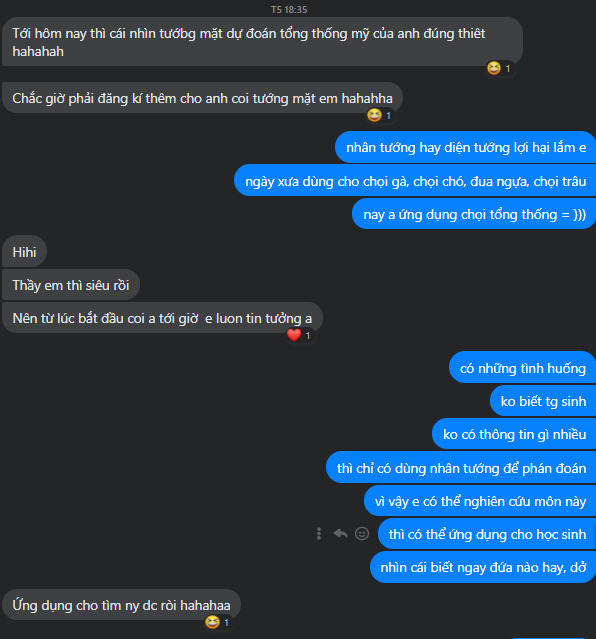View the laughing reaction on the "hahahah" message
Screen dimensions: 596x639
click(499, 68)
